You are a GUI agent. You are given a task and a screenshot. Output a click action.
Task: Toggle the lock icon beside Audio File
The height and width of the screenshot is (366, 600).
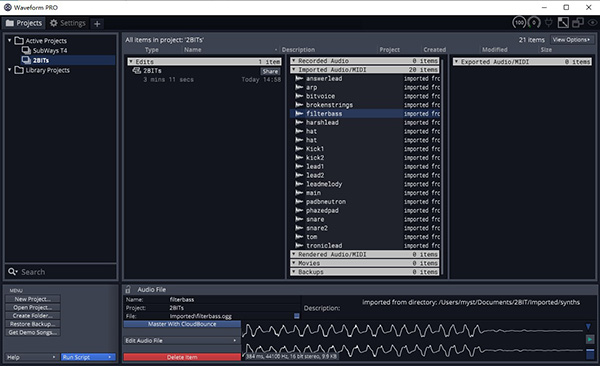click(x=128, y=290)
